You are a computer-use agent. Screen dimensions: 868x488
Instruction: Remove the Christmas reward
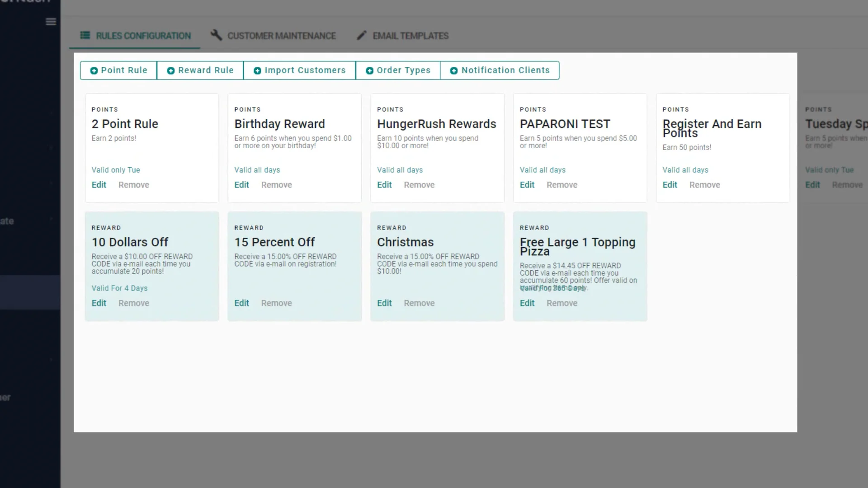coord(419,303)
